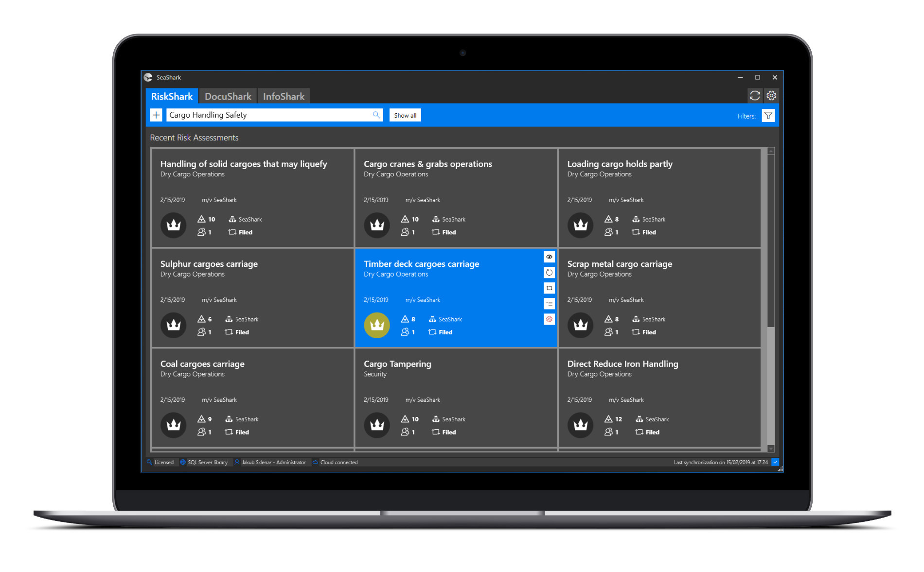Click the vertical scrollbar thumb of assessments list
This screenshot has height=572, width=924.
click(771, 241)
